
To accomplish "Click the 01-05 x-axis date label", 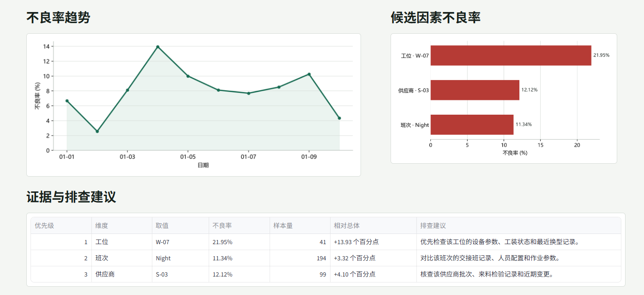I will point(188,157).
